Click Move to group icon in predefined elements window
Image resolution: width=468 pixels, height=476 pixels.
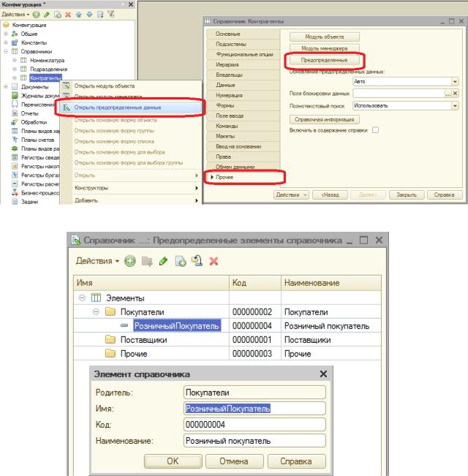pyautogui.click(x=197, y=261)
